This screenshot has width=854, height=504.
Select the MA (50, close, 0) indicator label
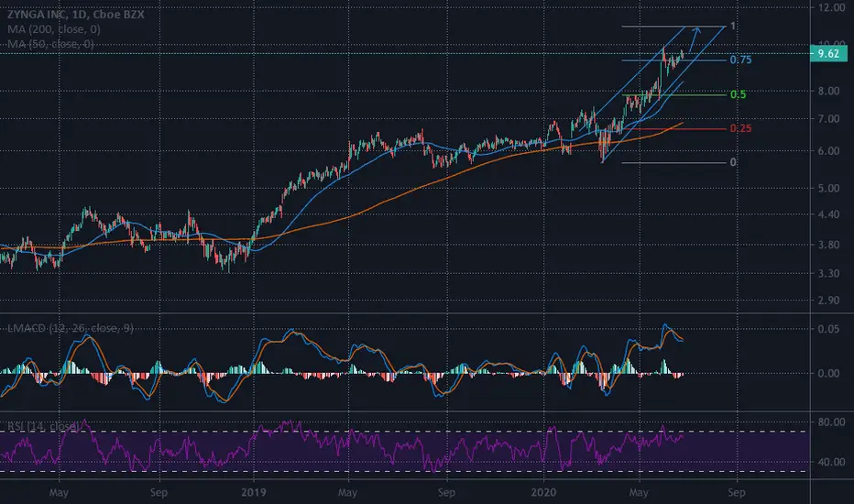(x=50, y=44)
